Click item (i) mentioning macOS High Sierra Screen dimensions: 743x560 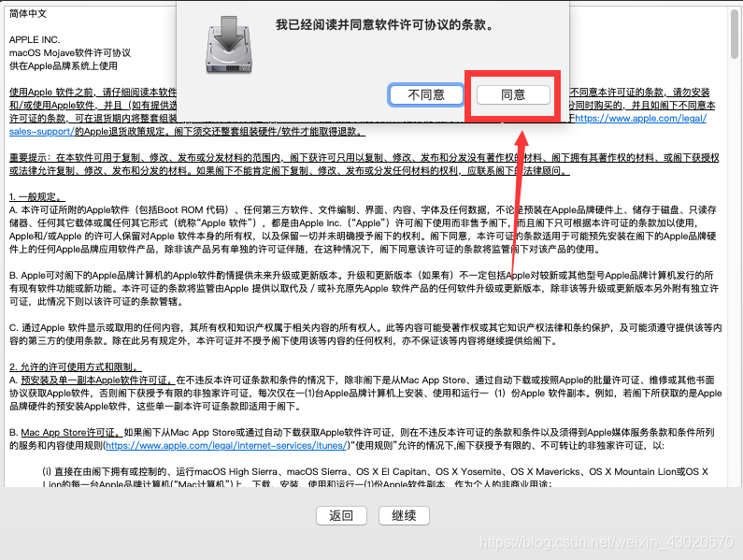click(x=375, y=478)
